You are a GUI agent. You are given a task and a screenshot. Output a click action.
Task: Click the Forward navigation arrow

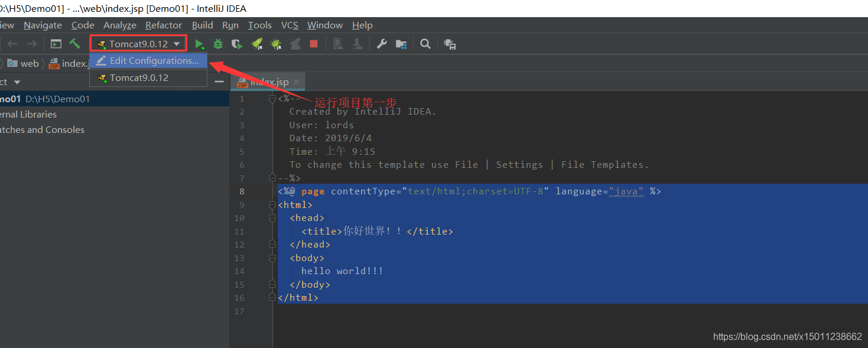32,44
